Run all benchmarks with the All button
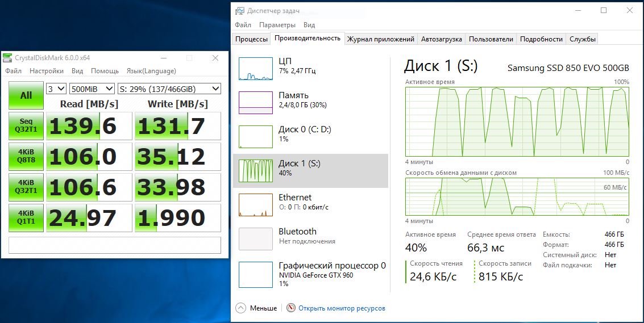Viewport: 644px width, 323px height. click(x=26, y=95)
